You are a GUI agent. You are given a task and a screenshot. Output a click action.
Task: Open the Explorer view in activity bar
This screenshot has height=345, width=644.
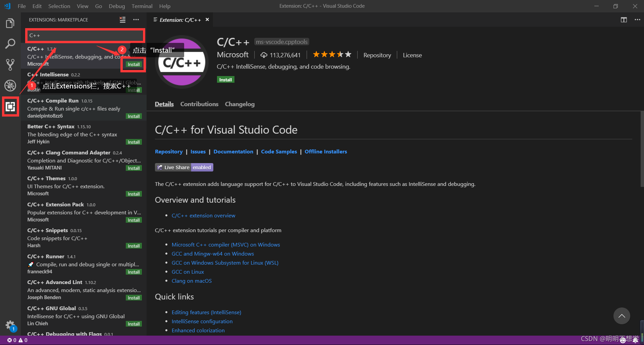[x=10, y=23]
